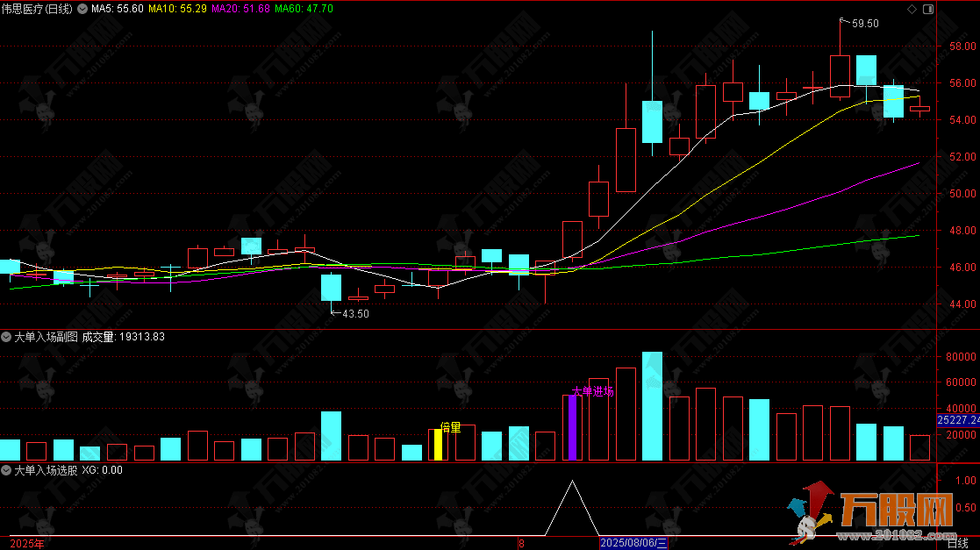Click the 2025/08/06 date label on timeline
Viewport: 980px width, 550px height.
[633, 543]
